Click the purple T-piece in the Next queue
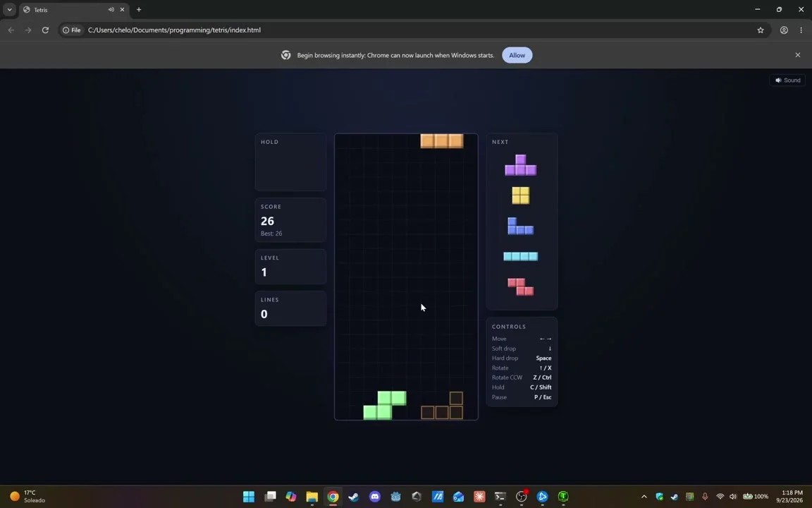 (520, 165)
